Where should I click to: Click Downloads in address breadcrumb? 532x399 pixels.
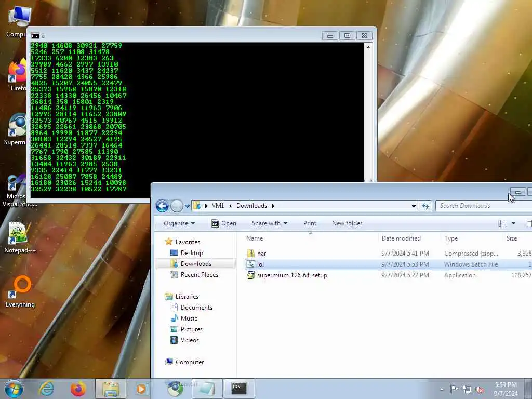251,206
